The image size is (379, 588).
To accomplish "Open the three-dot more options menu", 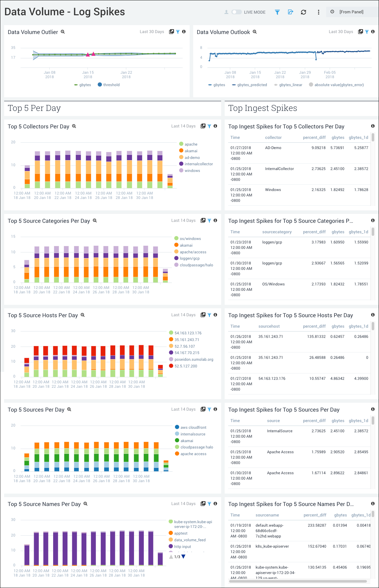I will tap(318, 12).
